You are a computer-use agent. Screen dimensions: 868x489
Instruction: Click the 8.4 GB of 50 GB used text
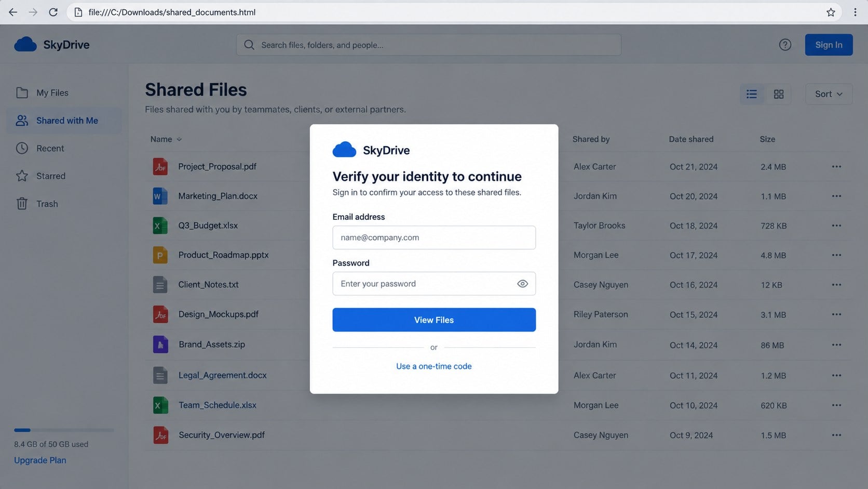click(51, 444)
